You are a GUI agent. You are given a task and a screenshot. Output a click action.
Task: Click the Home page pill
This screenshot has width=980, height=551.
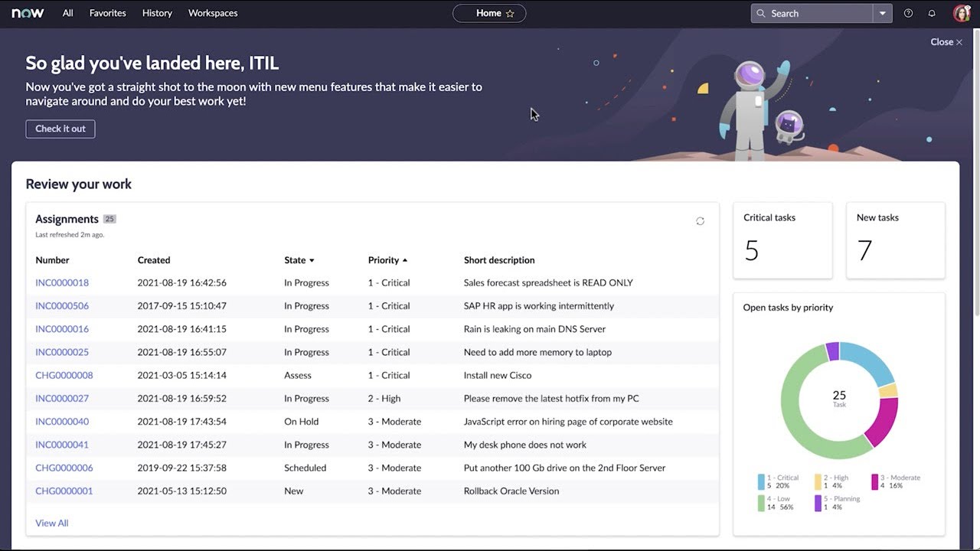[x=489, y=13]
